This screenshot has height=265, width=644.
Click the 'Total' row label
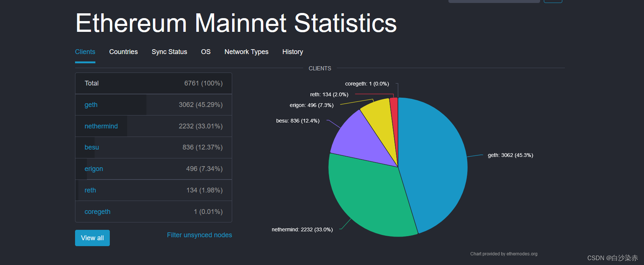[92, 83]
